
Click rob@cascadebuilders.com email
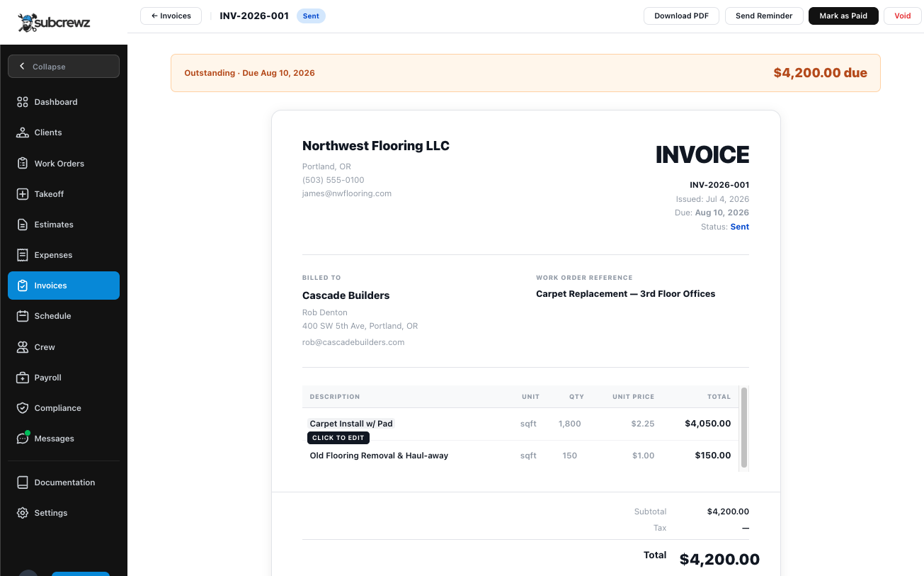353,342
